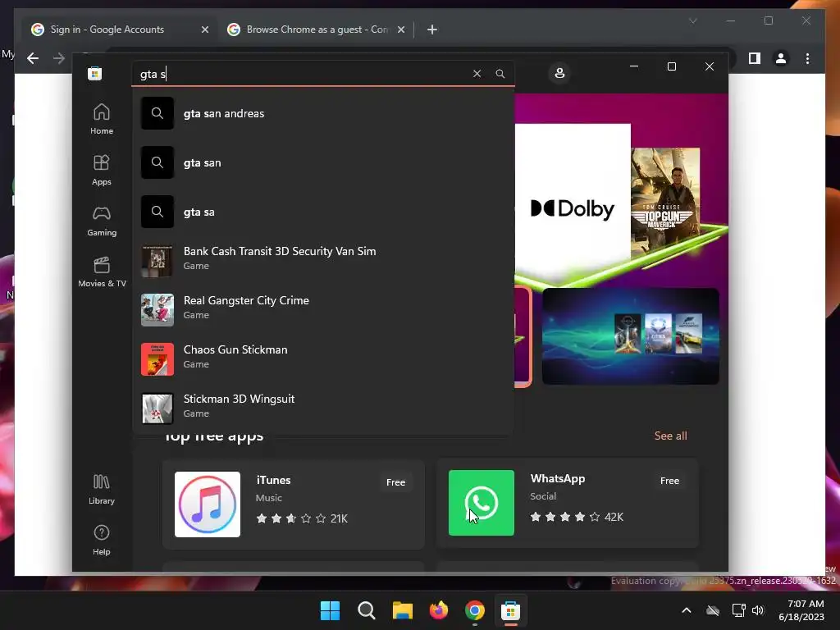The width and height of the screenshot is (840, 630).
Task: Click the Microsoft Store logo icon
Action: coord(95,73)
